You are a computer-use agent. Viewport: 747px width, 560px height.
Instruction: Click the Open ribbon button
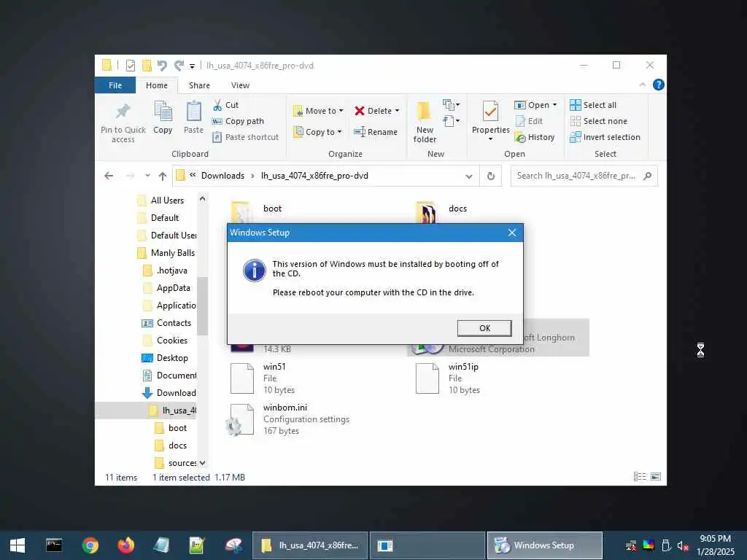click(532, 105)
